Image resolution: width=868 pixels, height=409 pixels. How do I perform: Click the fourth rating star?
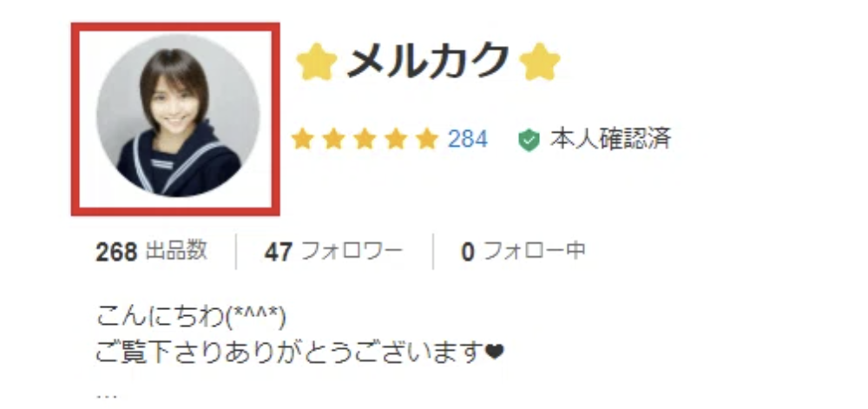pyautogui.click(x=396, y=139)
